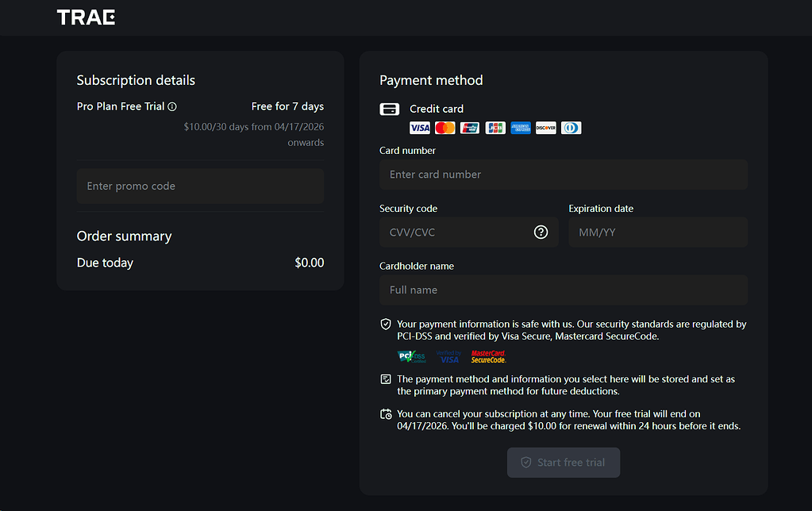Click the "Free for 7 days" text
The image size is (812, 511).
point(287,106)
